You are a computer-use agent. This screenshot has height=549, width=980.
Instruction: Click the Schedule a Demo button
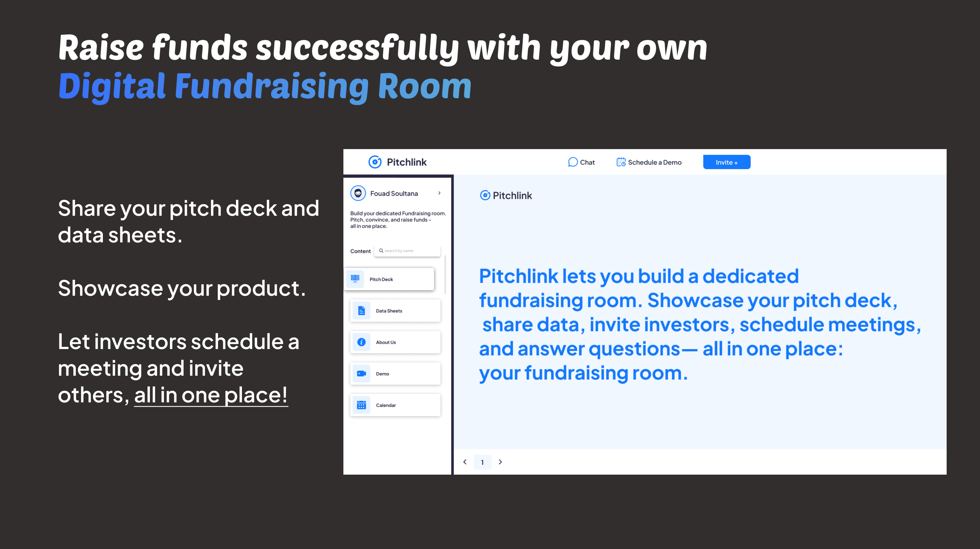tap(650, 162)
